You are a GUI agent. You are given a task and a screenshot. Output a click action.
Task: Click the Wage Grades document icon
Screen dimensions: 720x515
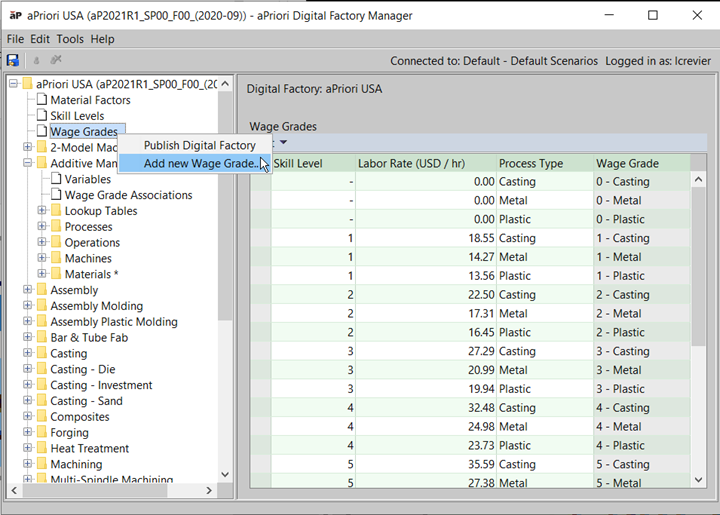point(42,131)
